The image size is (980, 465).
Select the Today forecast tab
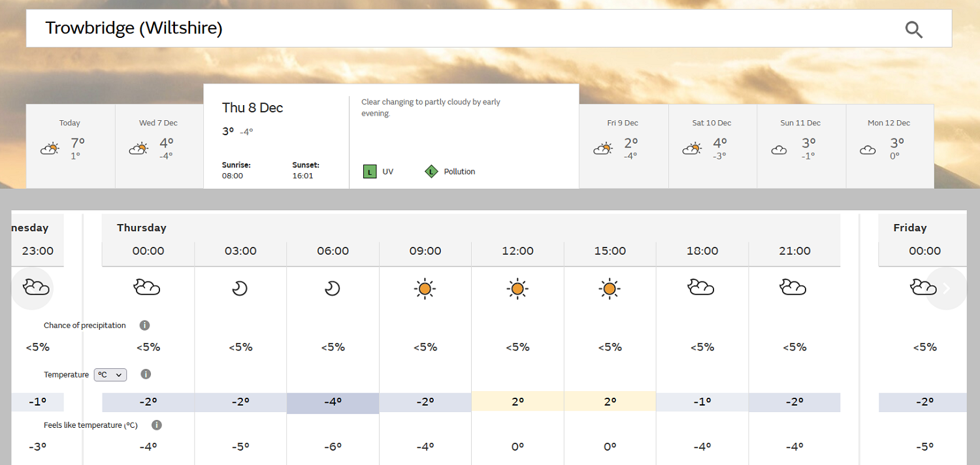pyautogui.click(x=70, y=146)
